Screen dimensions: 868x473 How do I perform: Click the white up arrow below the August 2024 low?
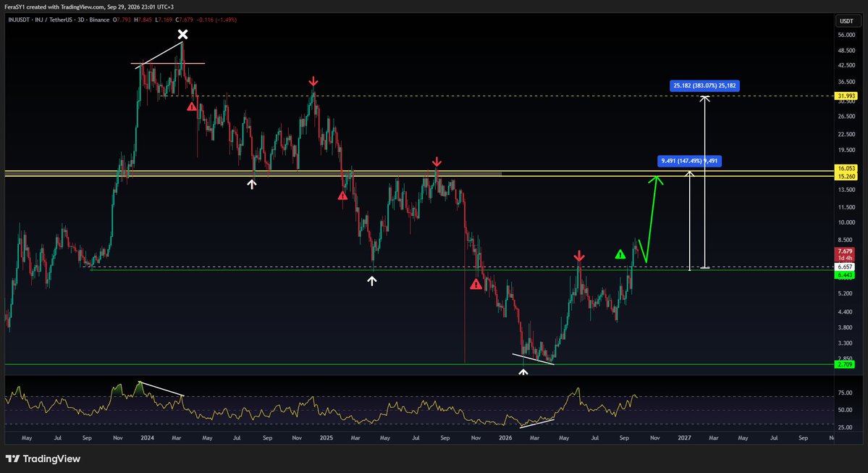click(252, 184)
